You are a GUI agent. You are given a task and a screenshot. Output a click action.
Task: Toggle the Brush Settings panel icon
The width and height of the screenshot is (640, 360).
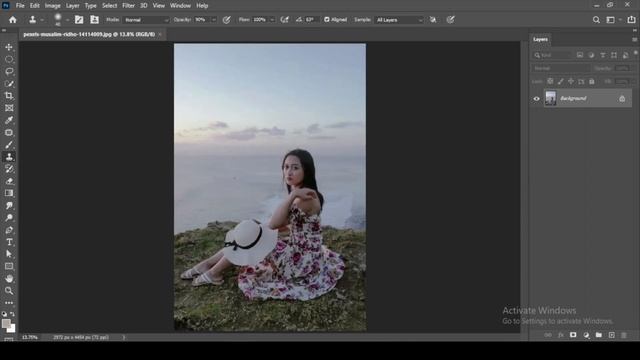[79, 20]
